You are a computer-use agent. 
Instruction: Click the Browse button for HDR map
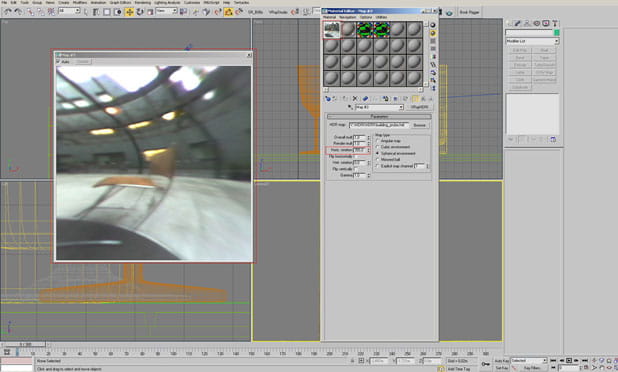[x=419, y=125]
